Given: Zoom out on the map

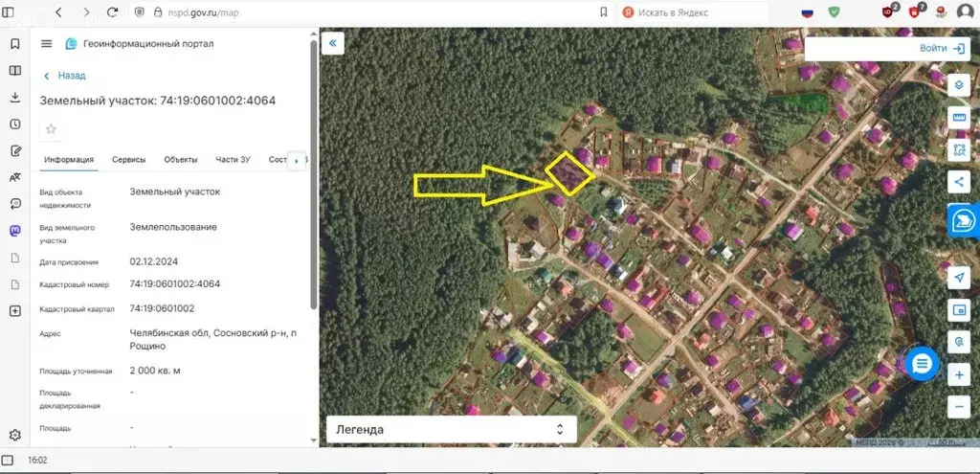Looking at the screenshot, I should pyautogui.click(x=959, y=407).
